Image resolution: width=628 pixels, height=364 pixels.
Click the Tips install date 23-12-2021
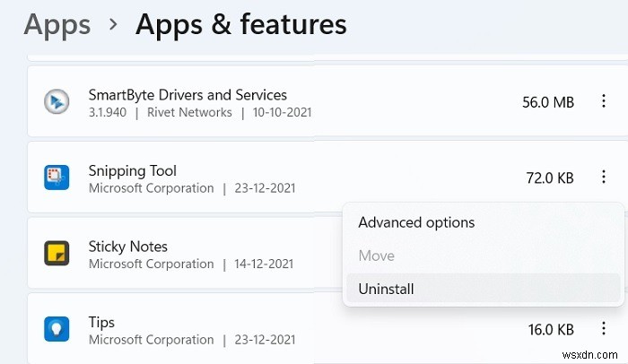[265, 340]
